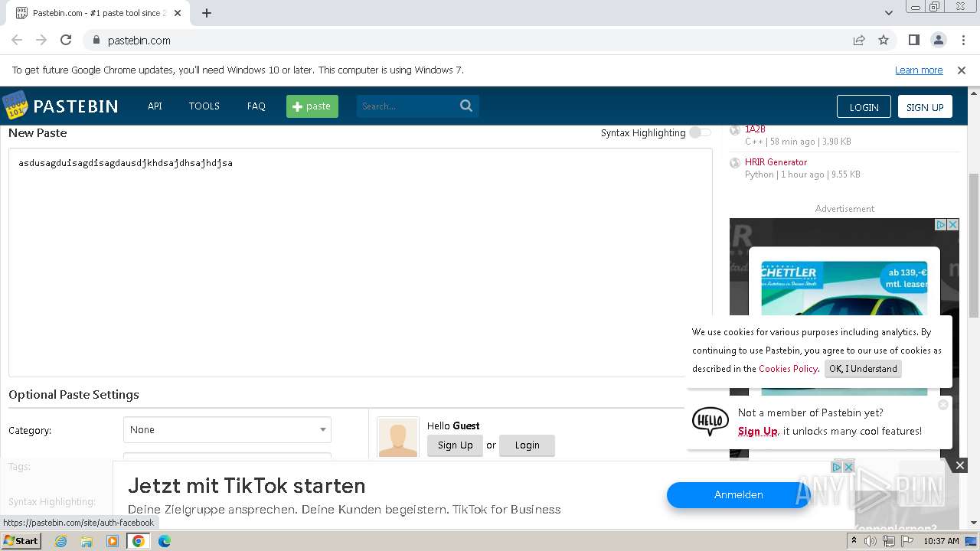Click the Anmelden ad button
The width and height of the screenshot is (980, 551).
[x=738, y=494]
